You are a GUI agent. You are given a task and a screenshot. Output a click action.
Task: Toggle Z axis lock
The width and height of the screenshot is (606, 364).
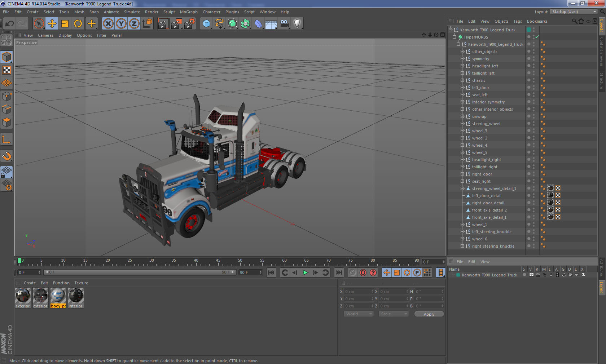(134, 24)
